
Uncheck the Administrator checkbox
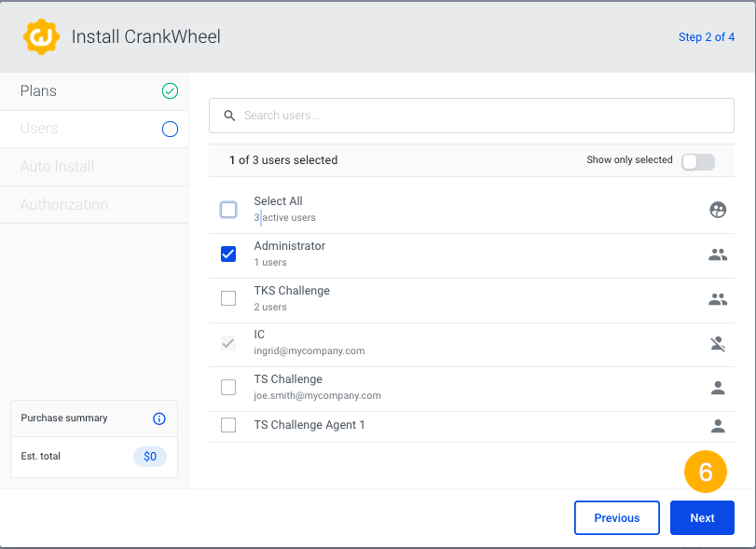coord(228,254)
